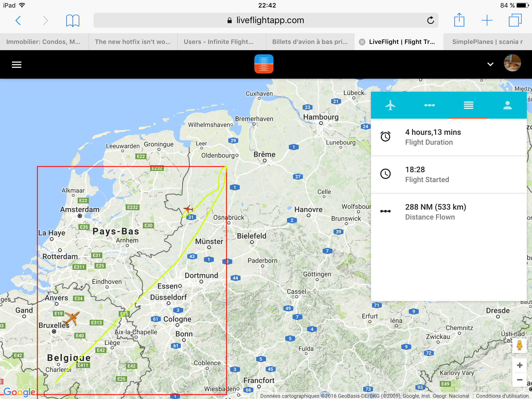The height and width of the screenshot is (399, 532).
Task: Switch to Users - Infinite Flight tab
Action: point(218,42)
